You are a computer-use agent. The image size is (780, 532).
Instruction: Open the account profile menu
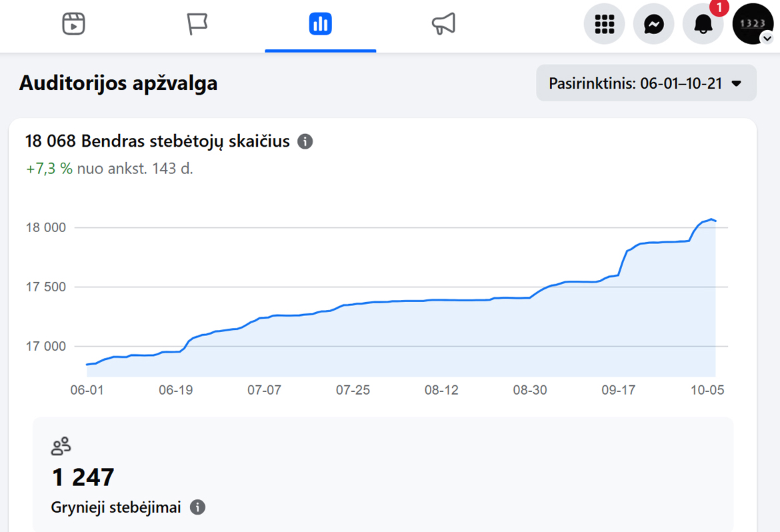(x=753, y=24)
